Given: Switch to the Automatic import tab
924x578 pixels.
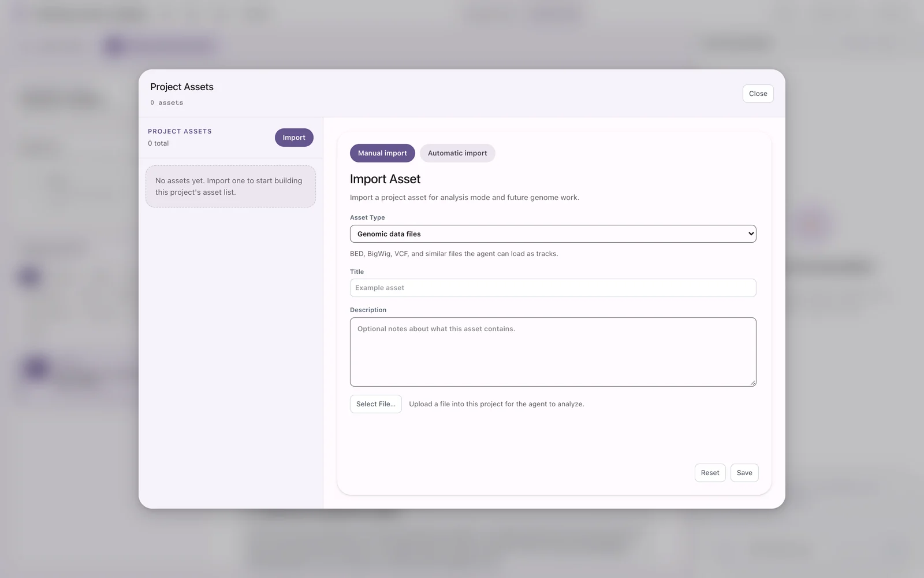Looking at the screenshot, I should [457, 153].
